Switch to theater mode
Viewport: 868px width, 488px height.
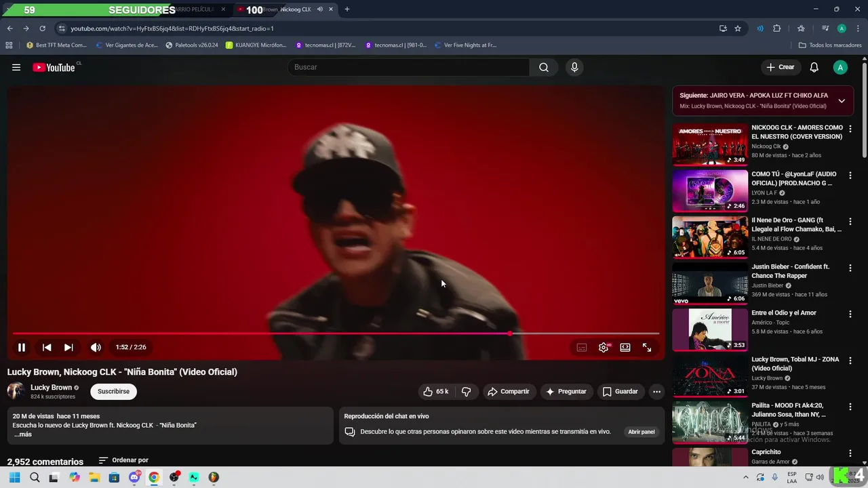[625, 347]
